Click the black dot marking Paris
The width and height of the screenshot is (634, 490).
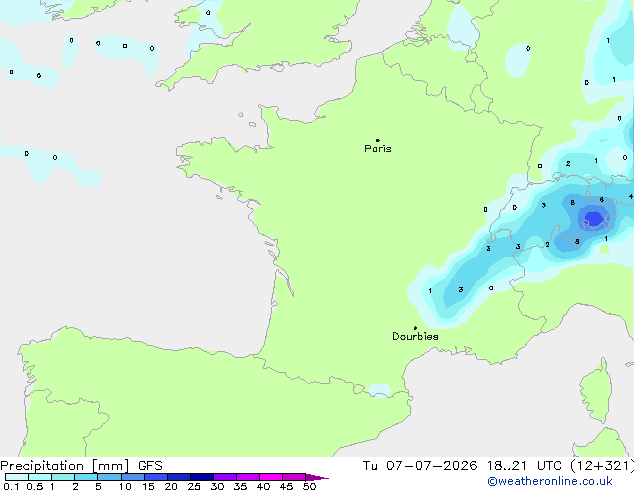[378, 140]
